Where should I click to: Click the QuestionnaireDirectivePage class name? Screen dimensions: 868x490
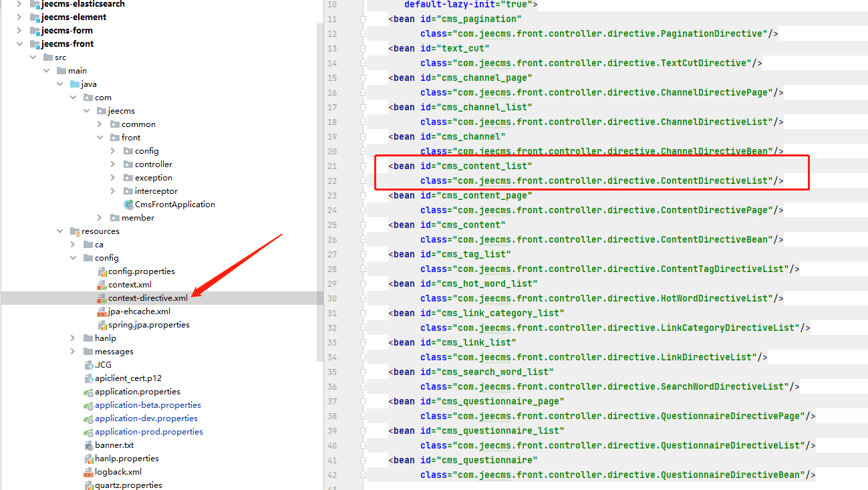(730, 416)
